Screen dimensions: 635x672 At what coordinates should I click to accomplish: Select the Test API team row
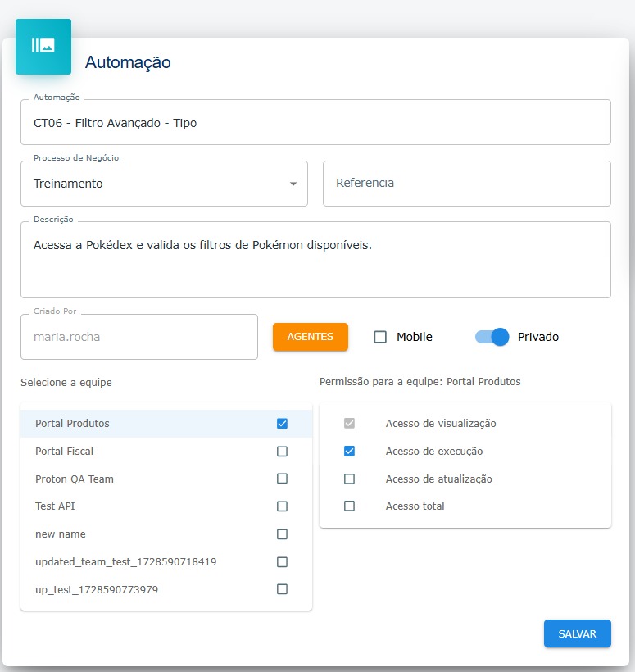[x=166, y=506]
